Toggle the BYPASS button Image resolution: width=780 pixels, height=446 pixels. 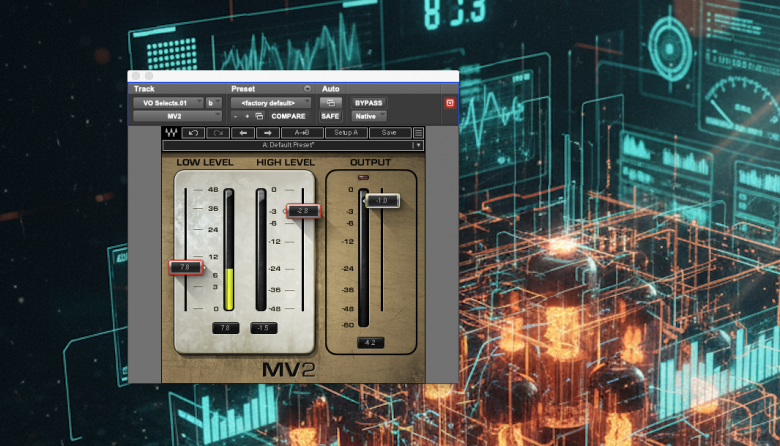(x=369, y=103)
